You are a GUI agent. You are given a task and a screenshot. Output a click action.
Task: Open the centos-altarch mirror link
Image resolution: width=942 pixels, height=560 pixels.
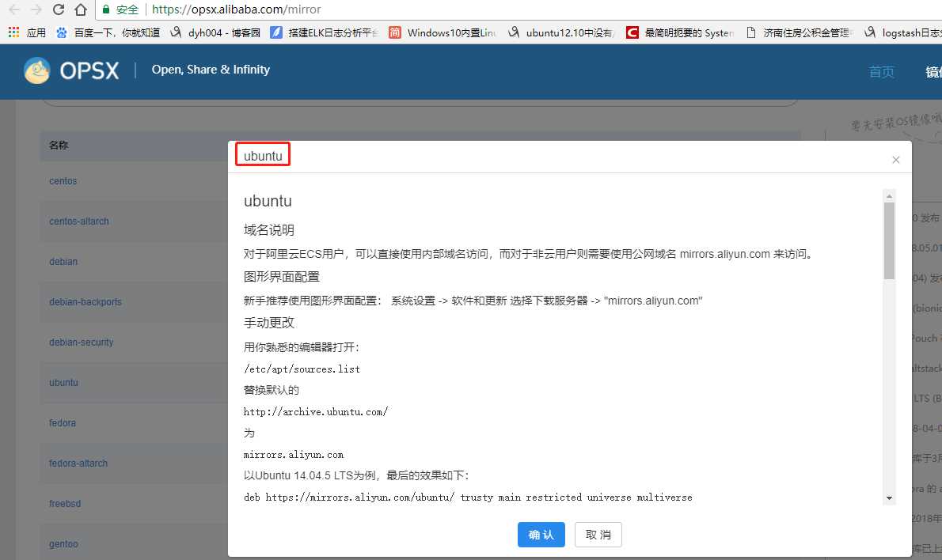pos(78,221)
